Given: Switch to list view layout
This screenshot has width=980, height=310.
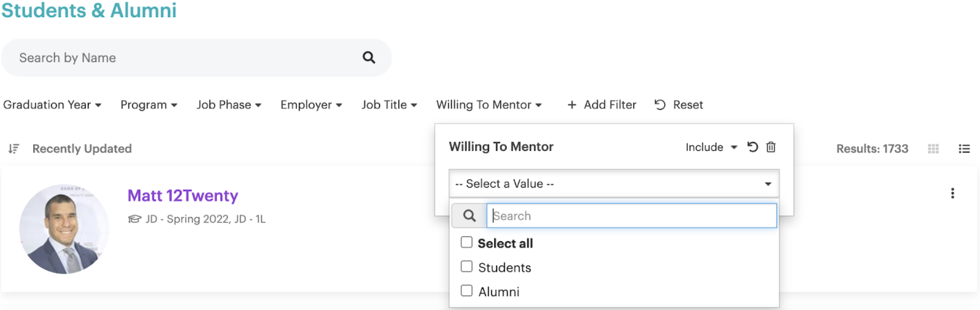Looking at the screenshot, I should point(964,149).
